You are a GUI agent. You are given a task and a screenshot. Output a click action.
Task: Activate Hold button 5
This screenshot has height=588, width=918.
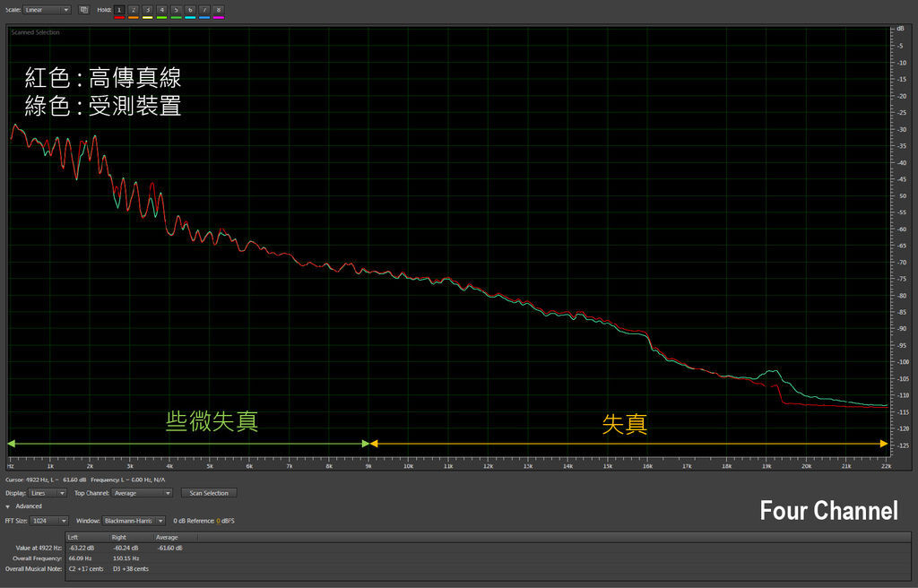point(176,10)
